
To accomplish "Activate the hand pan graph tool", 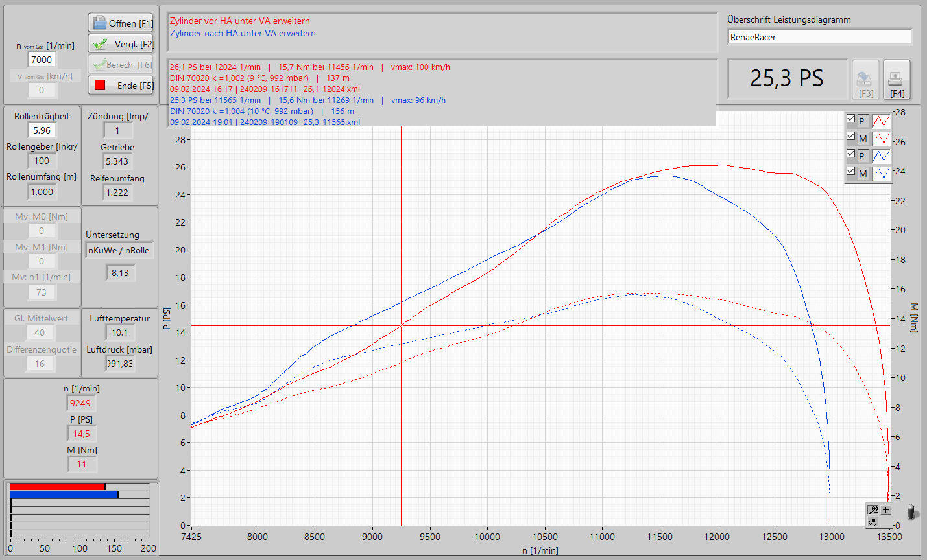I will click(873, 522).
